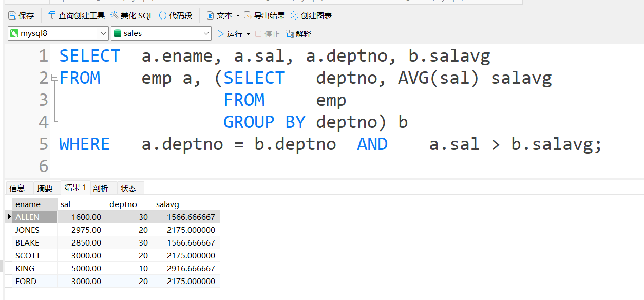Click the row indicator arrow beside ALLEN
Image resolution: width=644 pixels, height=300 pixels.
pos(9,217)
